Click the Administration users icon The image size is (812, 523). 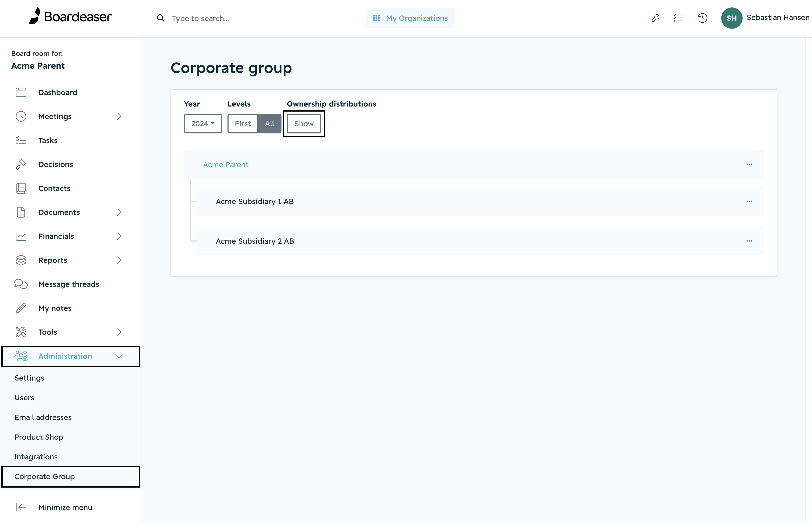click(21, 356)
